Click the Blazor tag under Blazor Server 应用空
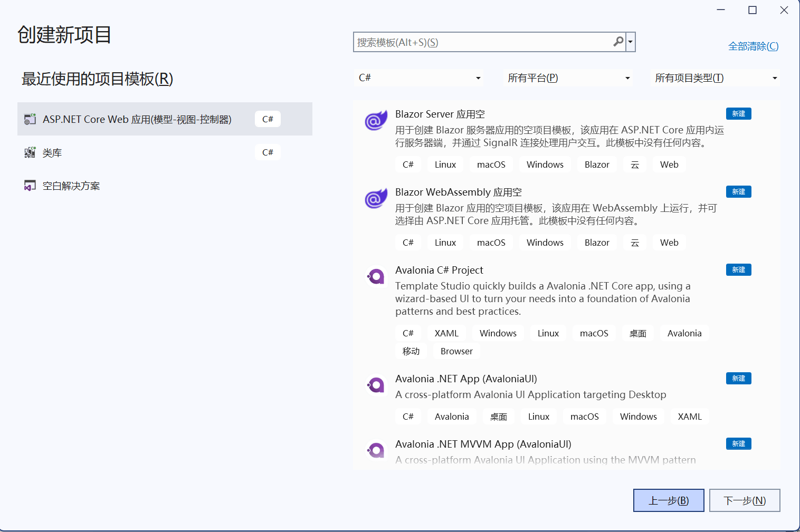Image resolution: width=800 pixels, height=532 pixels. [597, 165]
